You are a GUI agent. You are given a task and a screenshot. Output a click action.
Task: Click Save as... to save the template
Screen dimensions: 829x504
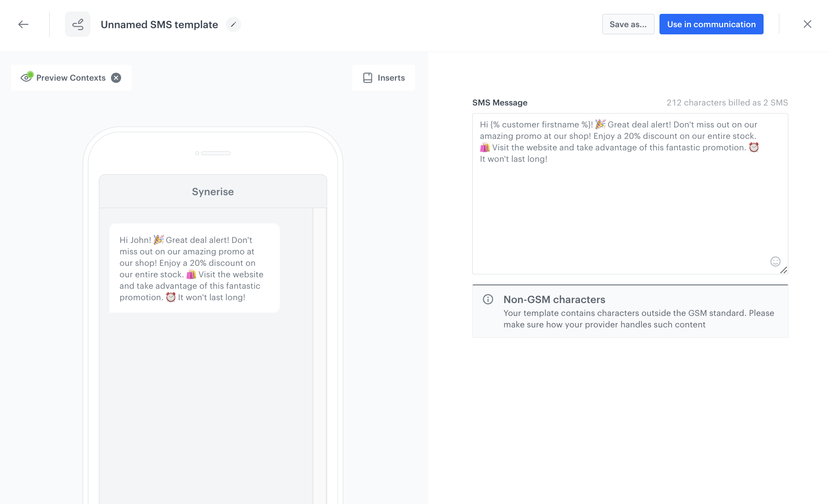pos(628,24)
